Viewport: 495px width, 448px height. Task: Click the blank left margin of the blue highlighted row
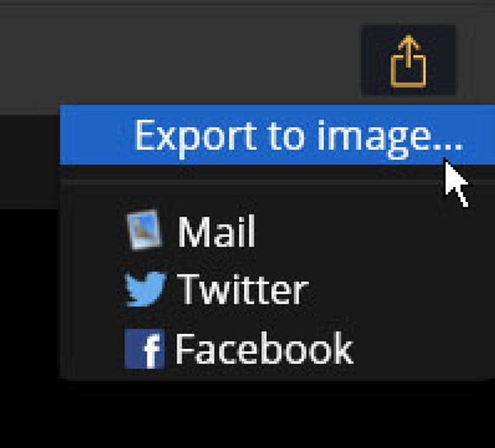tap(96, 135)
